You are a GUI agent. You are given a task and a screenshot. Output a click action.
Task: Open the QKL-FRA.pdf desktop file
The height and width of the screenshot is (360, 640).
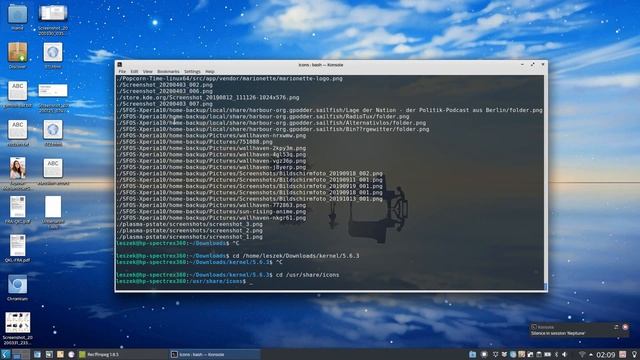click(18, 248)
